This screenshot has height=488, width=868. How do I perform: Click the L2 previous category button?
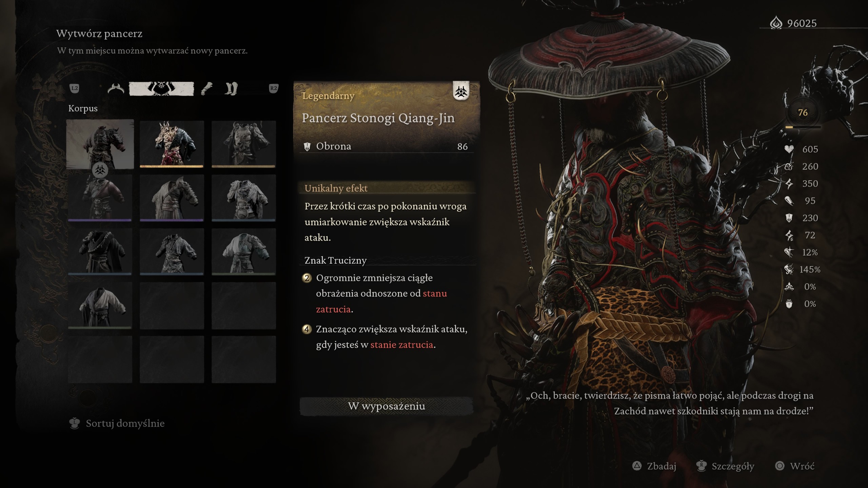(x=75, y=88)
